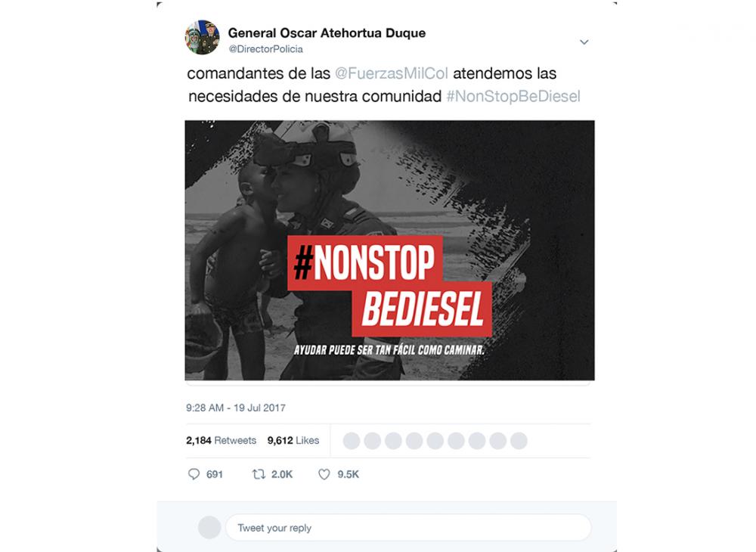Click the Tweet your reply field
756x552 pixels.
(408, 527)
